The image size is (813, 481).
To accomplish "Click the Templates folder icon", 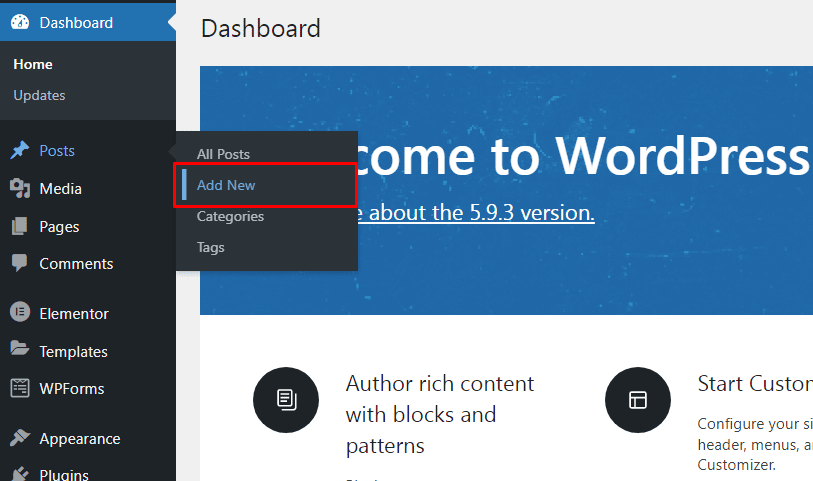I will pyautogui.click(x=20, y=348).
